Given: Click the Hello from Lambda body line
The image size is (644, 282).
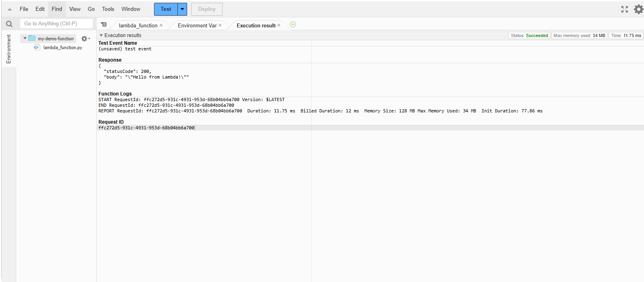Looking at the screenshot, I should [146, 77].
